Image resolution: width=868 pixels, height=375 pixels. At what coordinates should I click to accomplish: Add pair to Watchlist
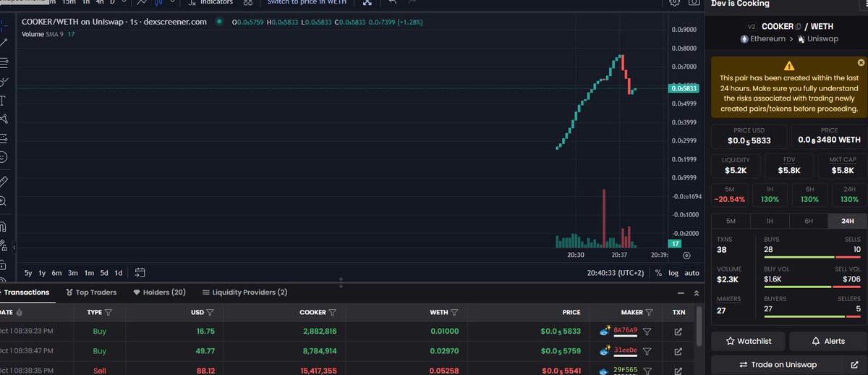point(749,341)
